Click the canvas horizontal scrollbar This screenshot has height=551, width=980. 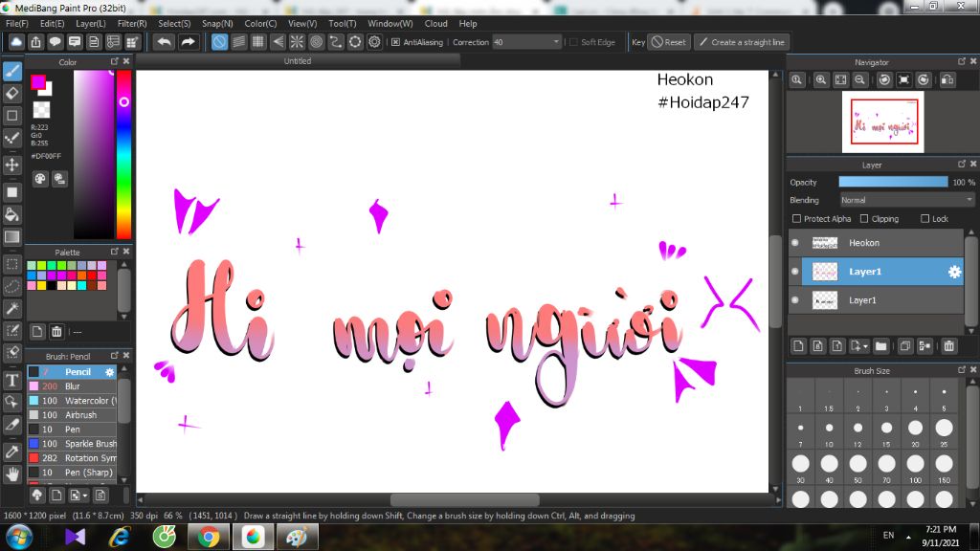[464, 499]
